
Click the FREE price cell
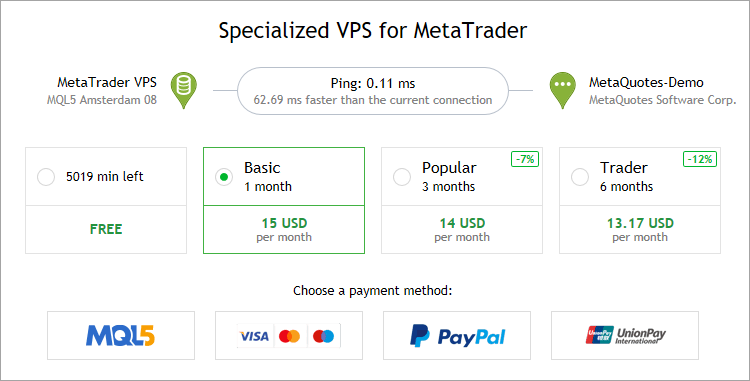pos(106,229)
